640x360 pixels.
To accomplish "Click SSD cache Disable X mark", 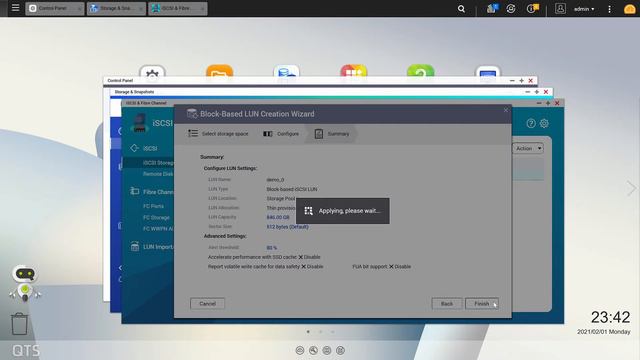I will tap(300, 257).
